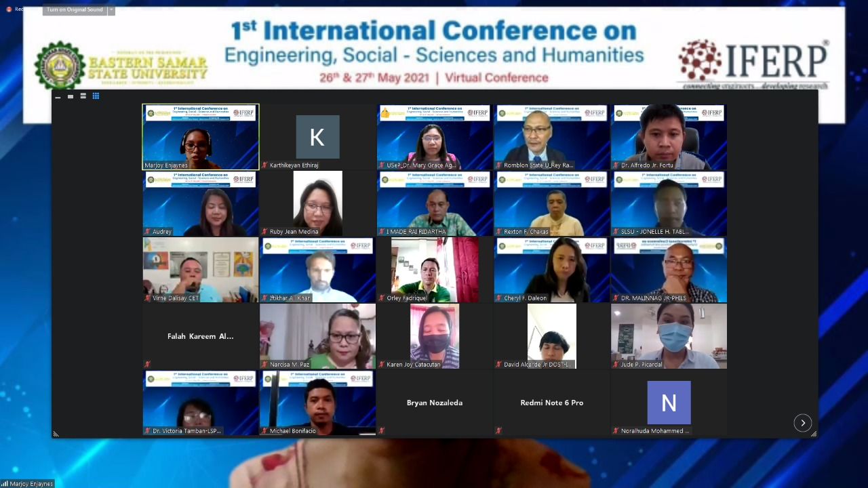Click muted mic icon beside Michael Bonifacio

tap(265, 431)
